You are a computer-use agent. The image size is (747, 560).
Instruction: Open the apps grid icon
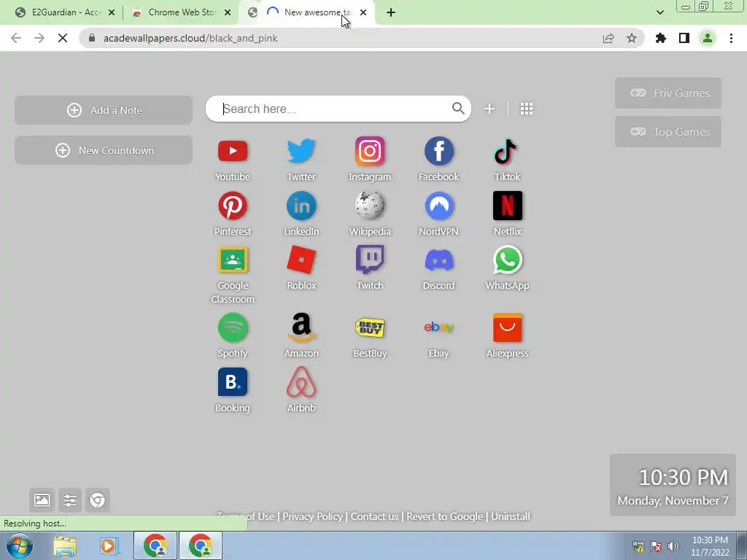click(527, 109)
